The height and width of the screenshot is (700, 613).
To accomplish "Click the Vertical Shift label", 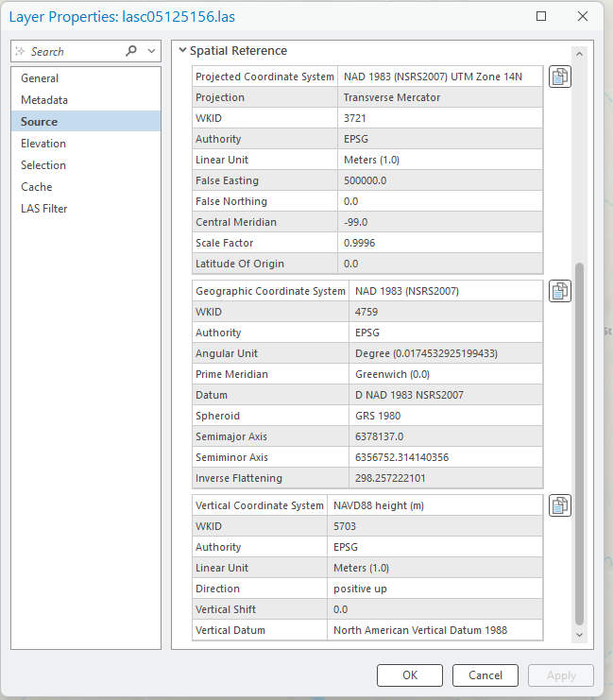I will pos(226,609).
